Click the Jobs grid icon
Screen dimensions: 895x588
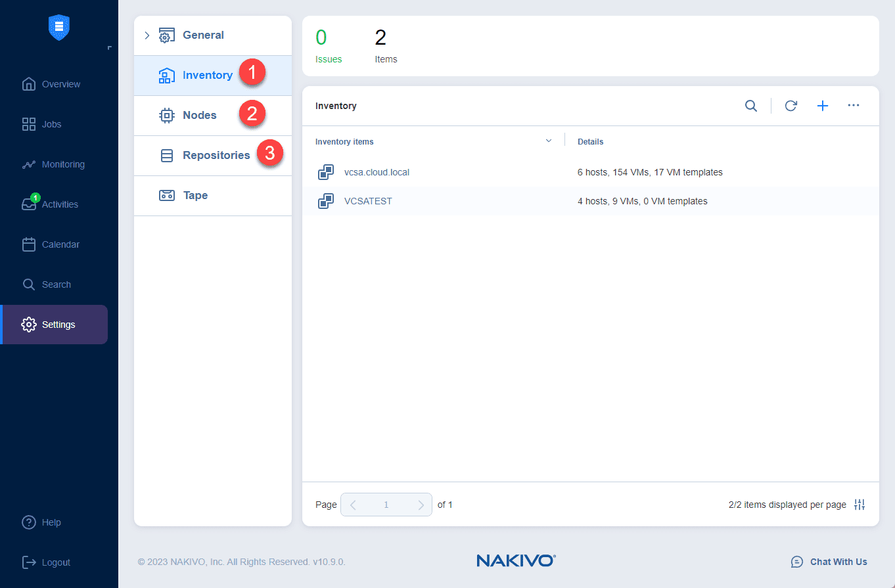[x=29, y=124]
